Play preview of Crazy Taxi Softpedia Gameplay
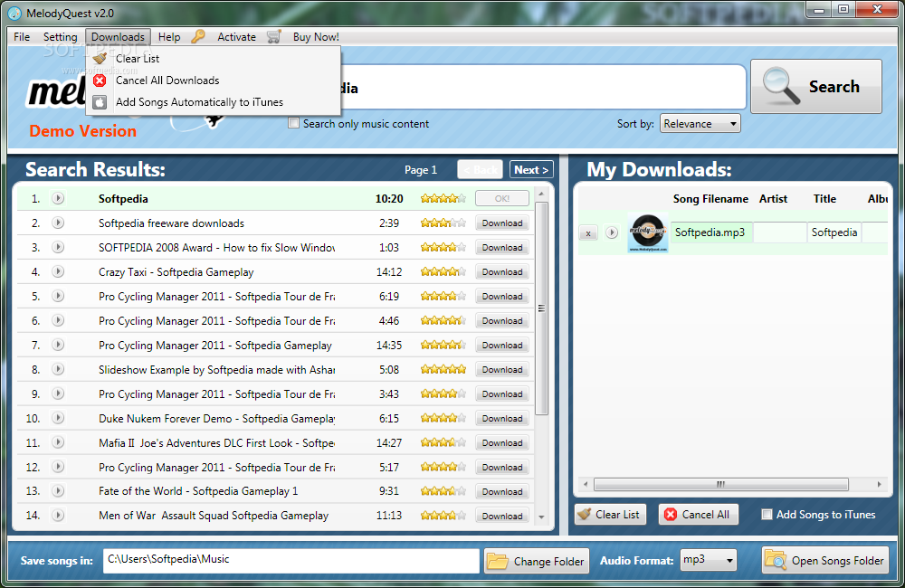This screenshot has width=905, height=588. click(x=58, y=271)
